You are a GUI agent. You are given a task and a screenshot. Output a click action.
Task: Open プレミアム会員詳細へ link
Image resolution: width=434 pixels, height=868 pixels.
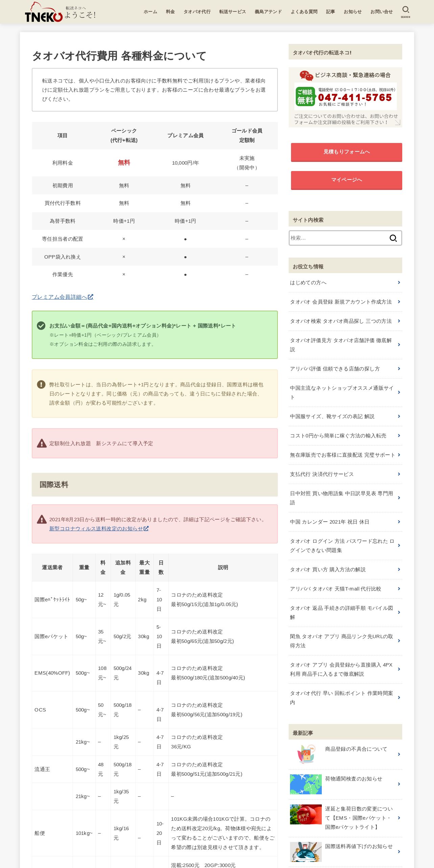point(63,297)
